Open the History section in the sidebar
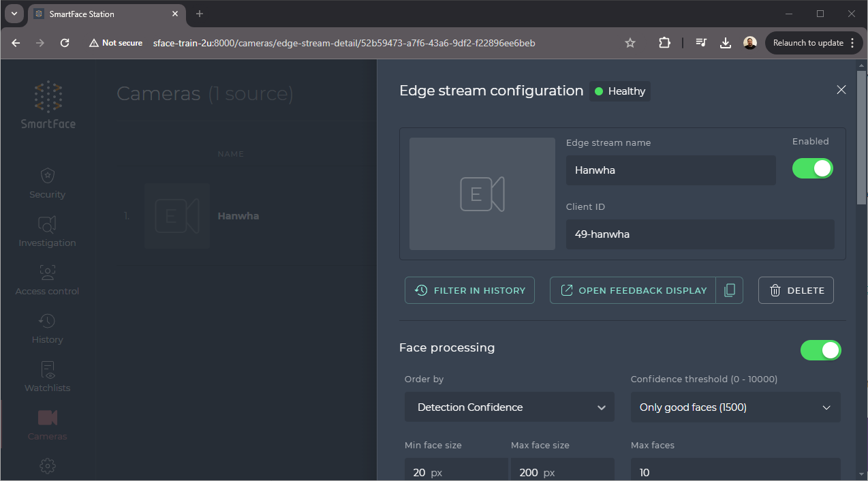The height and width of the screenshot is (481, 868). (x=47, y=329)
